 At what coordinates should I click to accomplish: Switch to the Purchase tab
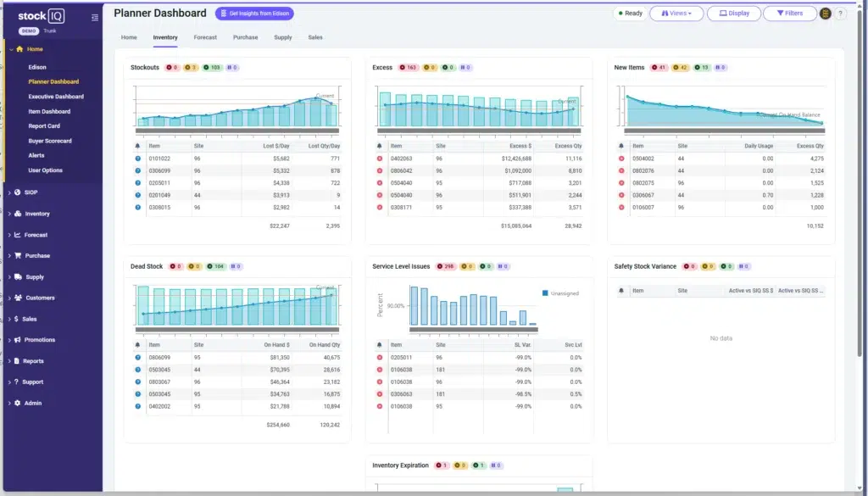245,37
